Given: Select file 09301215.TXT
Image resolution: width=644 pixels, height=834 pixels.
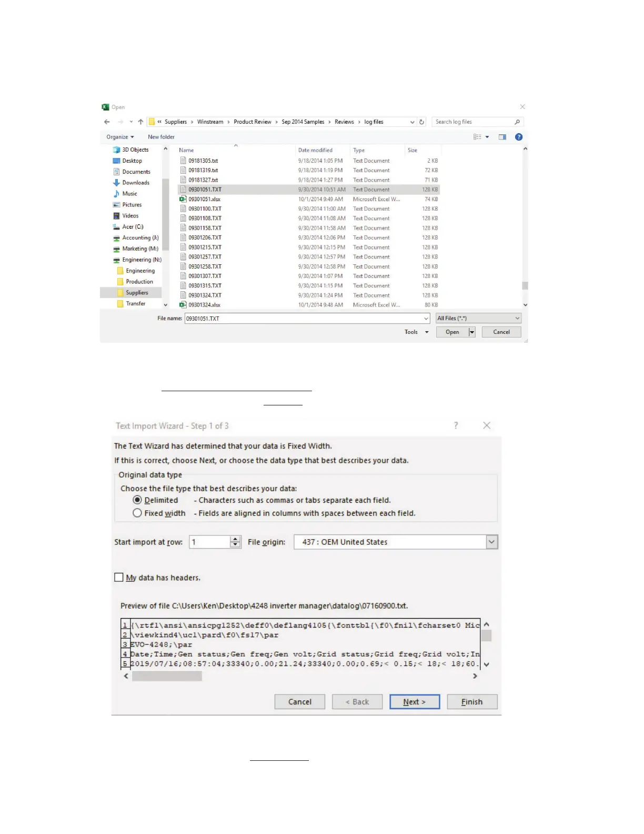Looking at the screenshot, I should [308, 247].
